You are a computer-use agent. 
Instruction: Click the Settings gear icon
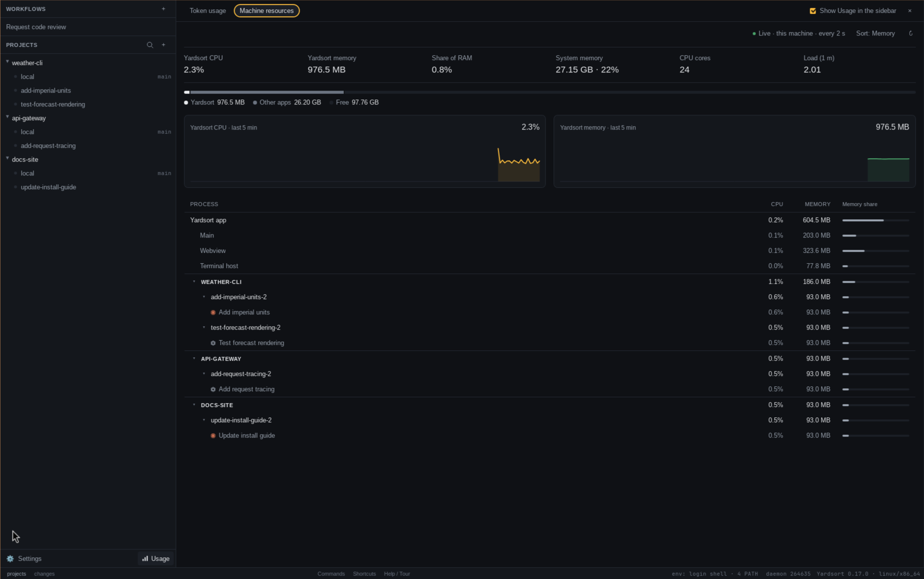point(10,559)
